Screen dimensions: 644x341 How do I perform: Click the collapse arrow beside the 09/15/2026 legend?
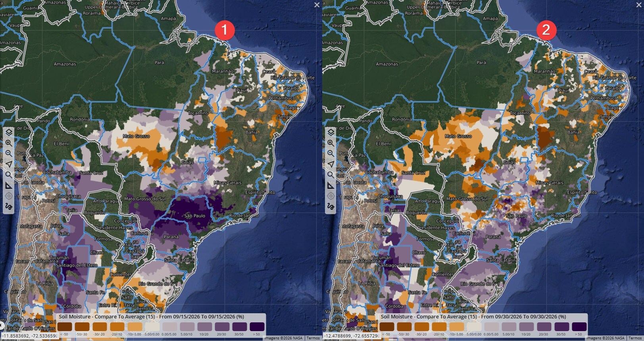click(2, 326)
